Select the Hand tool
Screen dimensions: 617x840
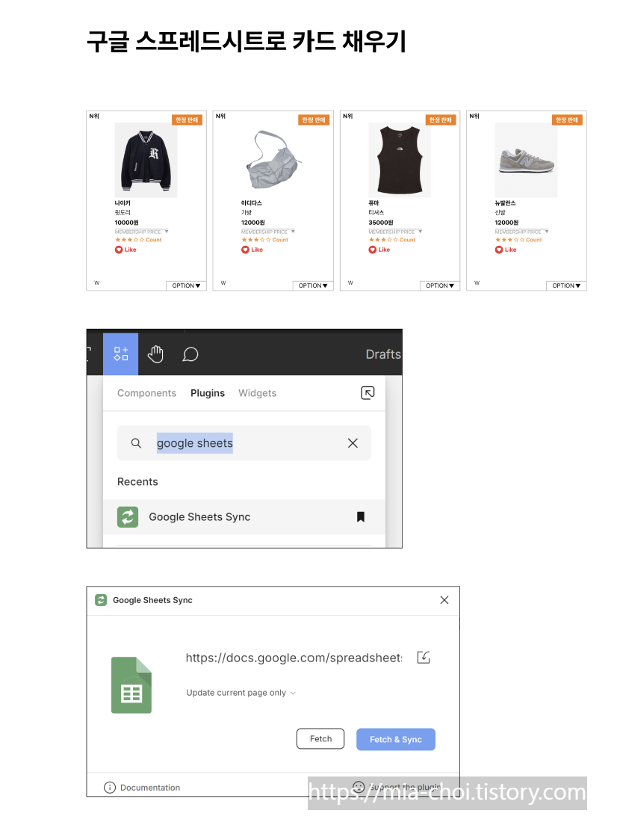(155, 354)
